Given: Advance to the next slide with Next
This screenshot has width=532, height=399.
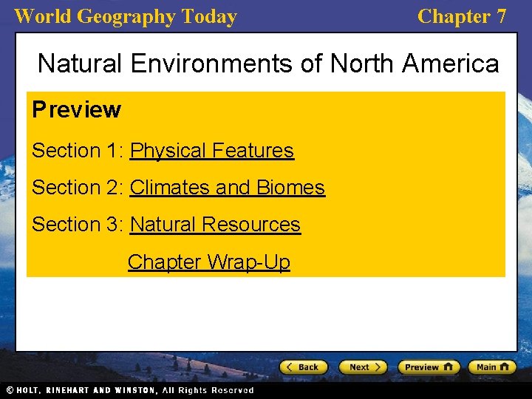Looking at the screenshot, I should click(363, 367).
